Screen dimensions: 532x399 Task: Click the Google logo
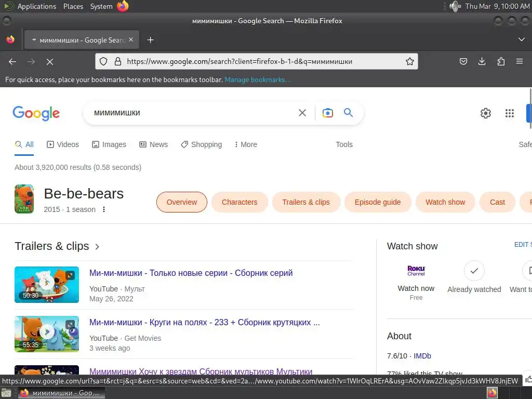36,113
